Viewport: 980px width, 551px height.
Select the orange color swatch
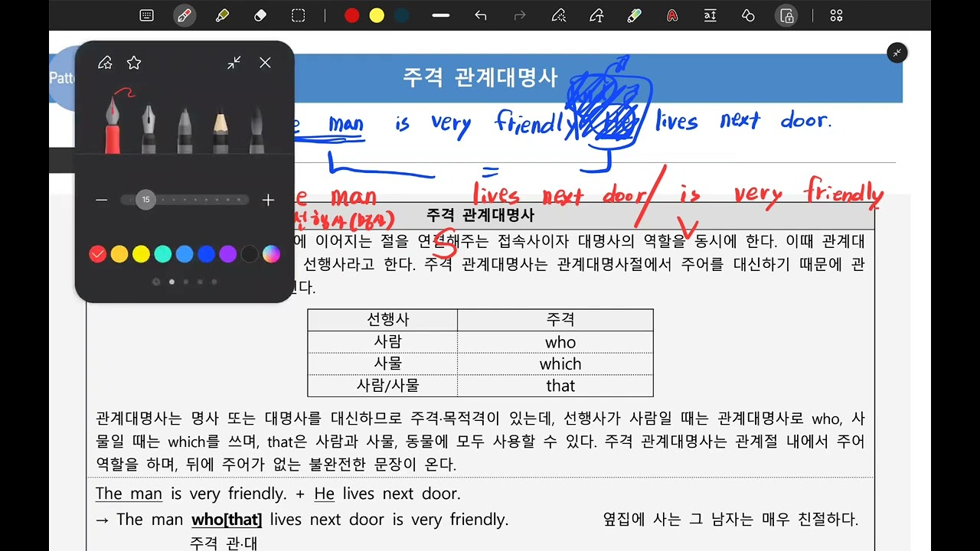[x=119, y=254]
